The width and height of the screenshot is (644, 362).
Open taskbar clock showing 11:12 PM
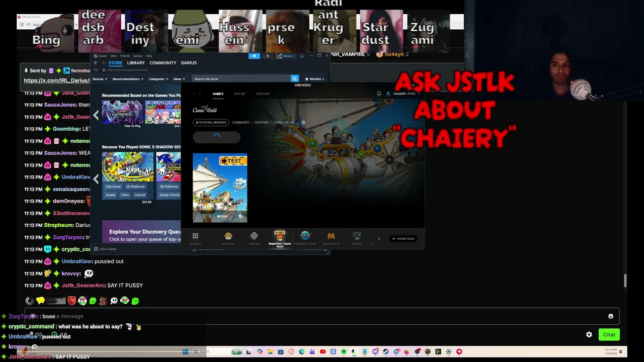tap(611, 351)
